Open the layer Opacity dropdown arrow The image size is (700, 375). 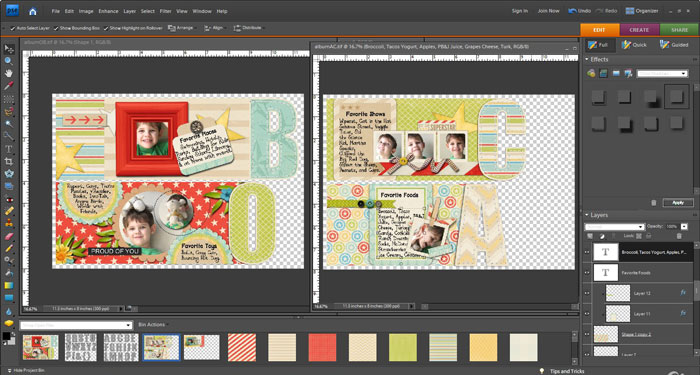coord(685,227)
